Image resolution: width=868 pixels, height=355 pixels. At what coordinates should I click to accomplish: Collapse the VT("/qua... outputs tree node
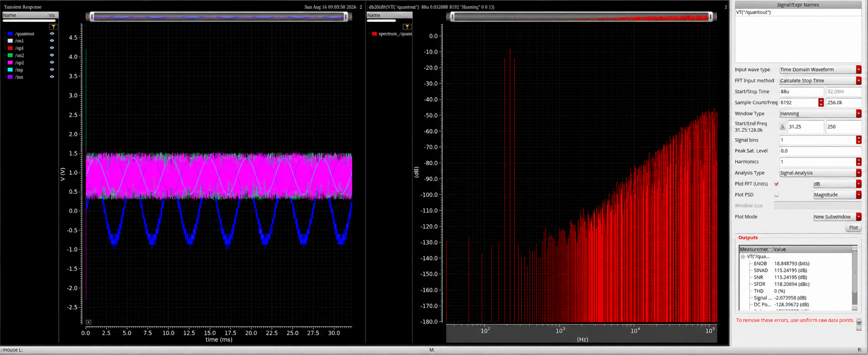pyautogui.click(x=743, y=256)
